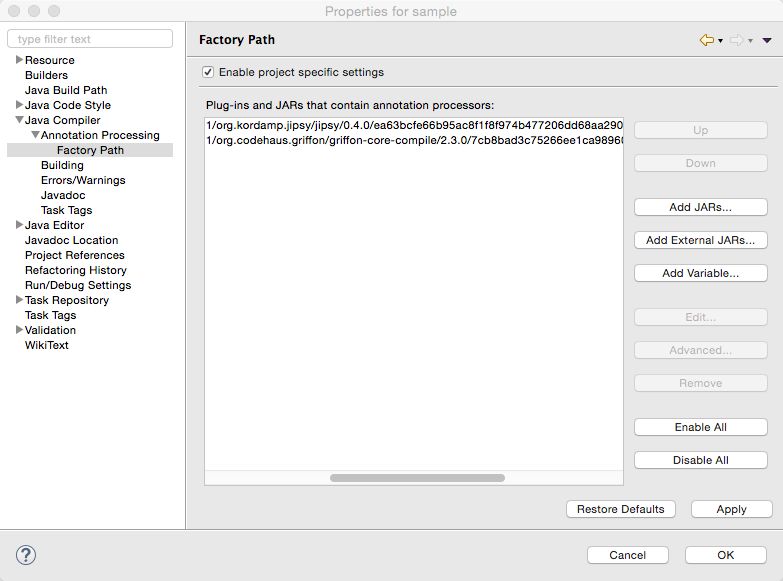Screen dimensions: 783x581
Task: Click the forward navigation arrow icon
Action: point(737,40)
